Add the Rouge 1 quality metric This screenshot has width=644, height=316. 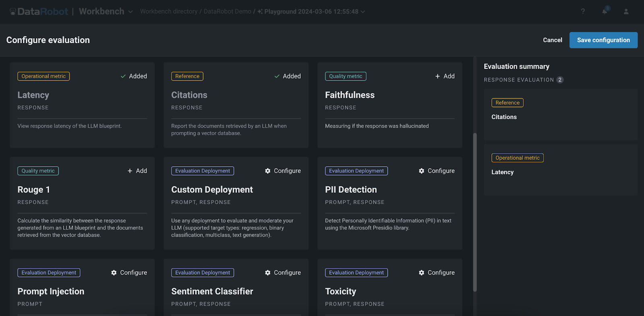[137, 171]
